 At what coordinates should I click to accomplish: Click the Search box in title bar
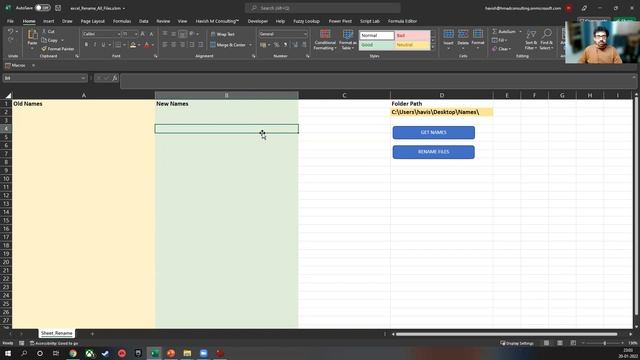point(322,8)
